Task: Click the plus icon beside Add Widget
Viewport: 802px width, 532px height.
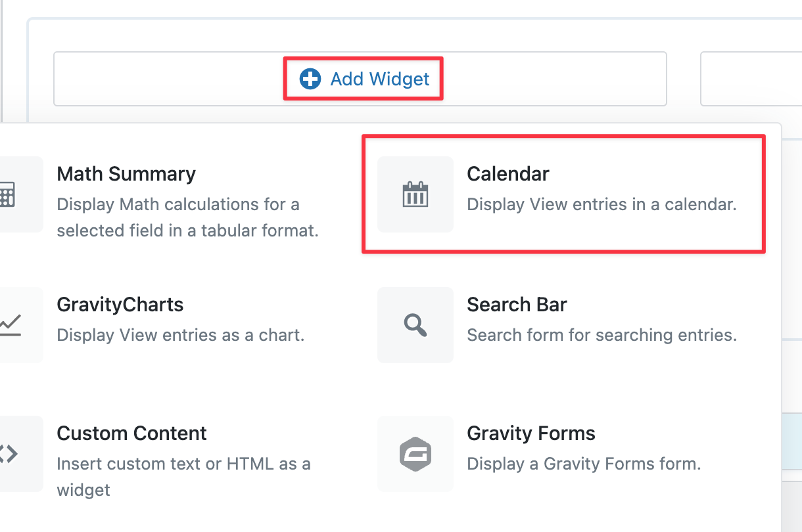Action: (x=310, y=79)
